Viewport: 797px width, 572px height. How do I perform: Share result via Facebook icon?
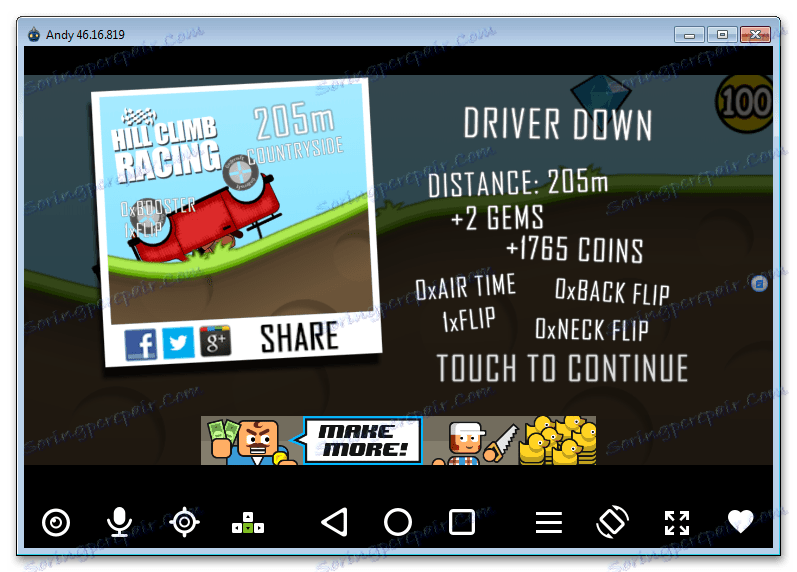tap(140, 345)
